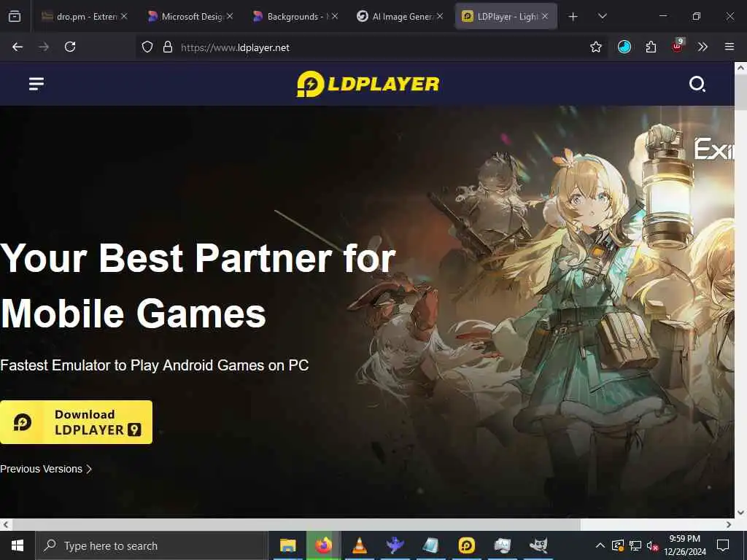Open the Previous Versions link
This screenshot has height=560, width=747.
tap(46, 469)
